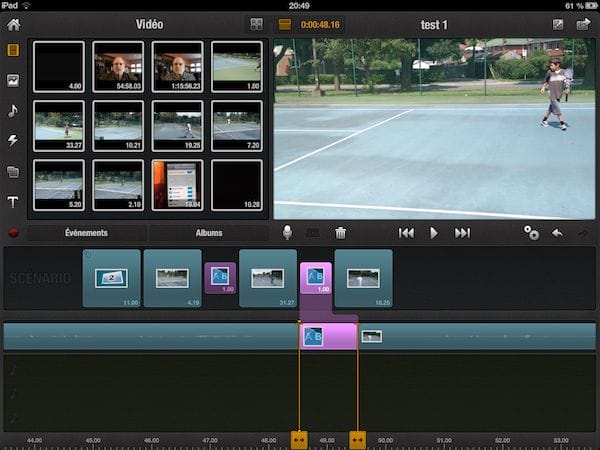Select the Titles 'T' icon
The width and height of the screenshot is (600, 450).
pos(13,202)
